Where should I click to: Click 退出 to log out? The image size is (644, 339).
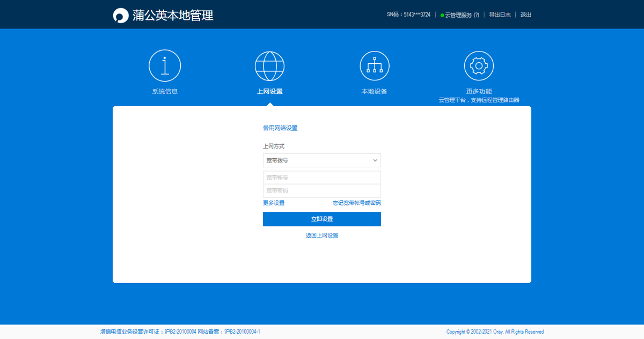click(x=526, y=15)
